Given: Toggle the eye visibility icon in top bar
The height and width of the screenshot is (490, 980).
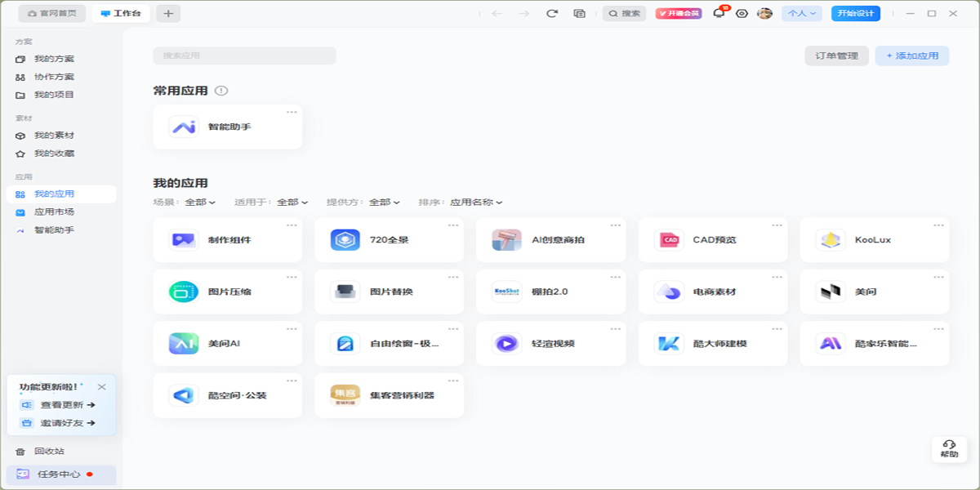Looking at the screenshot, I should pyautogui.click(x=742, y=14).
